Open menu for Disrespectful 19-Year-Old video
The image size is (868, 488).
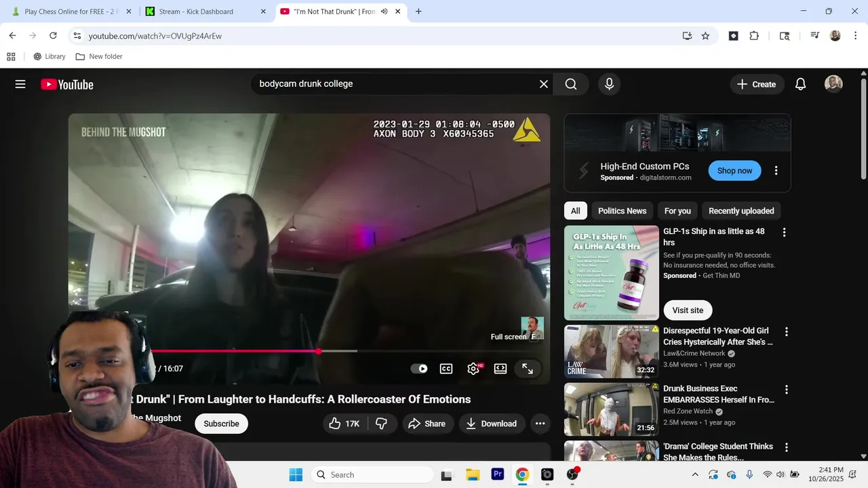(787, 332)
